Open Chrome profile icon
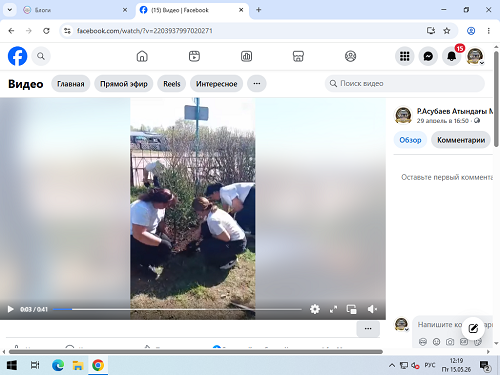500x375 pixels. coord(471,31)
